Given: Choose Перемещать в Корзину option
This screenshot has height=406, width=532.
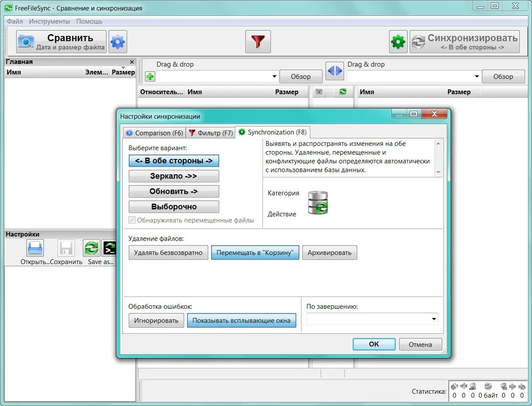Looking at the screenshot, I should (255, 253).
